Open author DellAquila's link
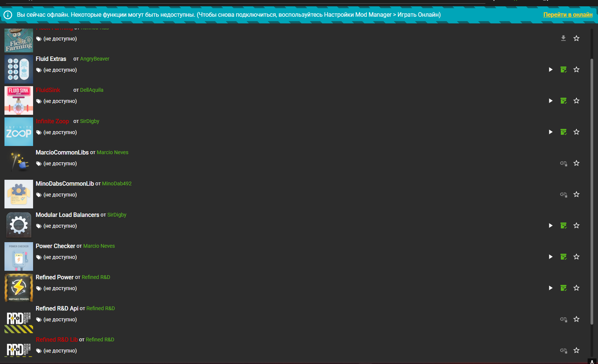The width and height of the screenshot is (598, 364). (x=92, y=90)
